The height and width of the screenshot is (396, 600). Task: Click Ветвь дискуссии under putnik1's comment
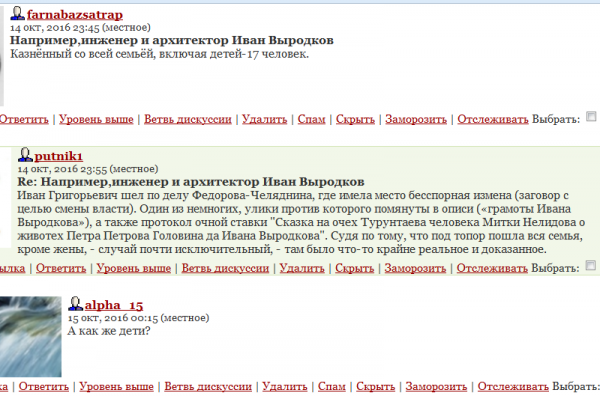[225, 268]
